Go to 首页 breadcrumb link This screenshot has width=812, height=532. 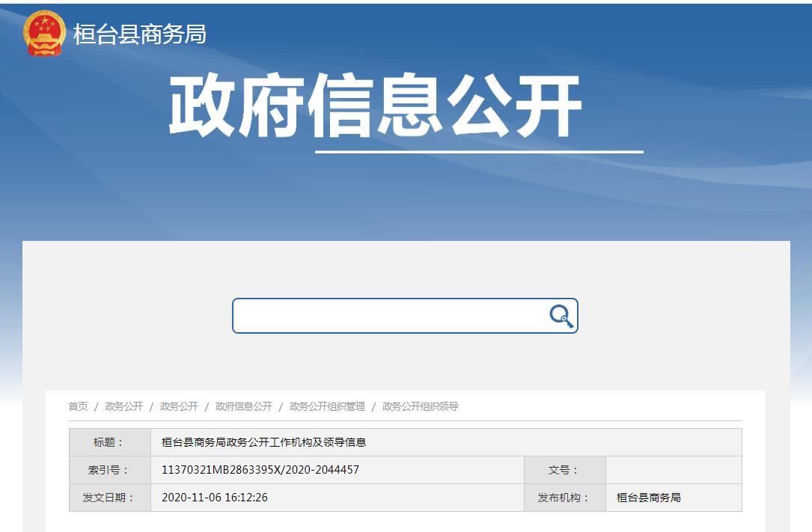78,406
